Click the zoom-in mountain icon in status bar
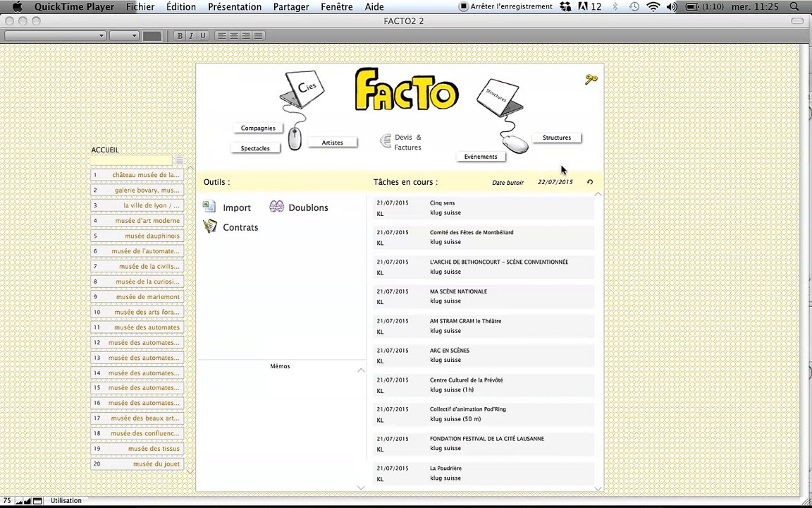The width and height of the screenshot is (812, 508). (27, 501)
